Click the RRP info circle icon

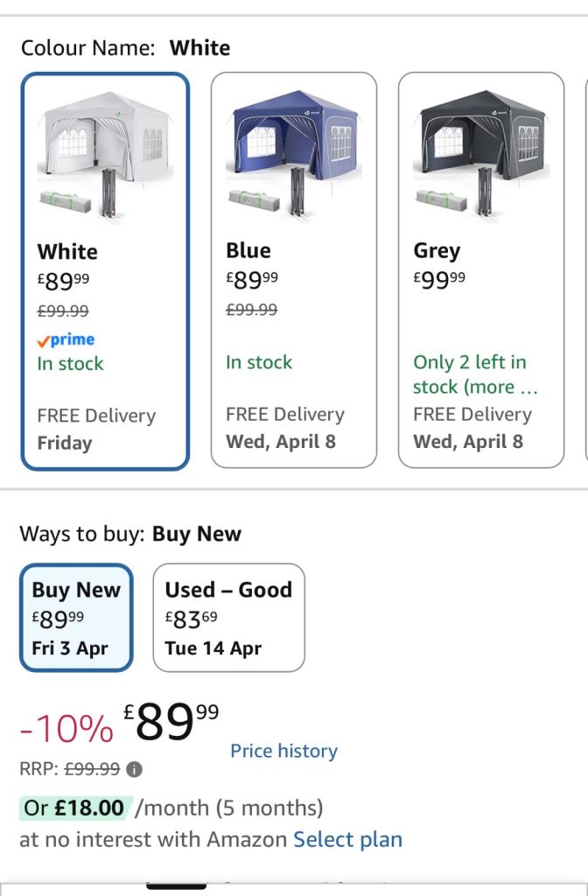pyautogui.click(x=134, y=770)
